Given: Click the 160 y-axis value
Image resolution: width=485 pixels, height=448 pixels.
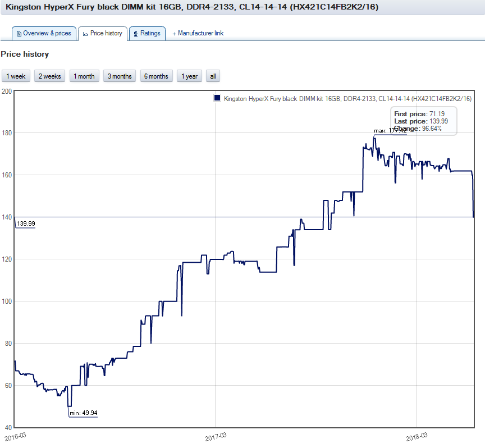Looking at the screenshot, I should (x=7, y=175).
